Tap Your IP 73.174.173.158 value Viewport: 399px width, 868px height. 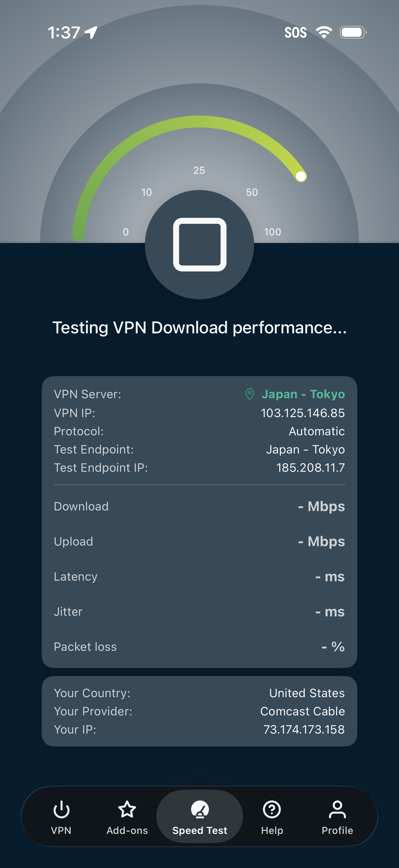tap(304, 730)
